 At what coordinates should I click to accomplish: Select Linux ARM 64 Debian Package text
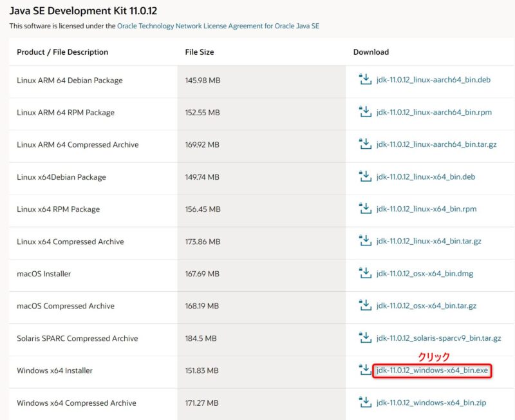point(70,80)
